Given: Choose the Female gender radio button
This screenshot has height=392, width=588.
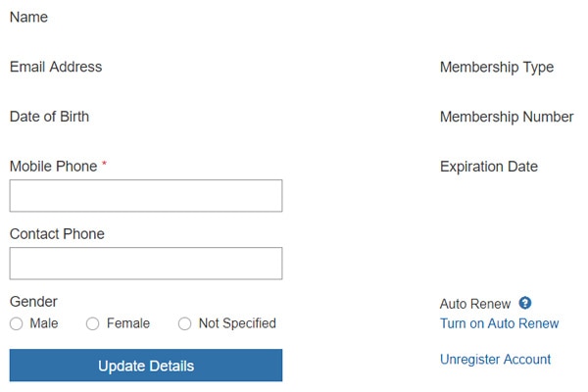Looking at the screenshot, I should click(93, 323).
